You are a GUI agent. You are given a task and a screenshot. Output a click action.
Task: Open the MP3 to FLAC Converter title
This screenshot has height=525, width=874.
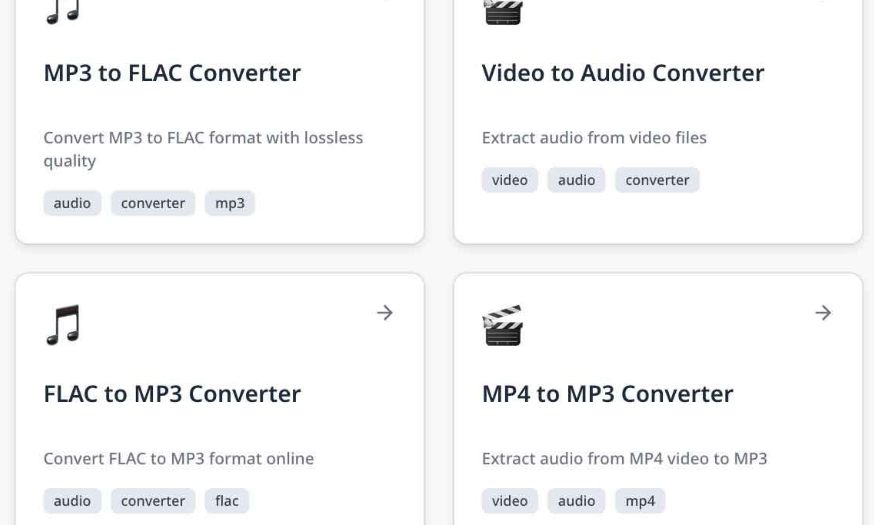coord(172,73)
